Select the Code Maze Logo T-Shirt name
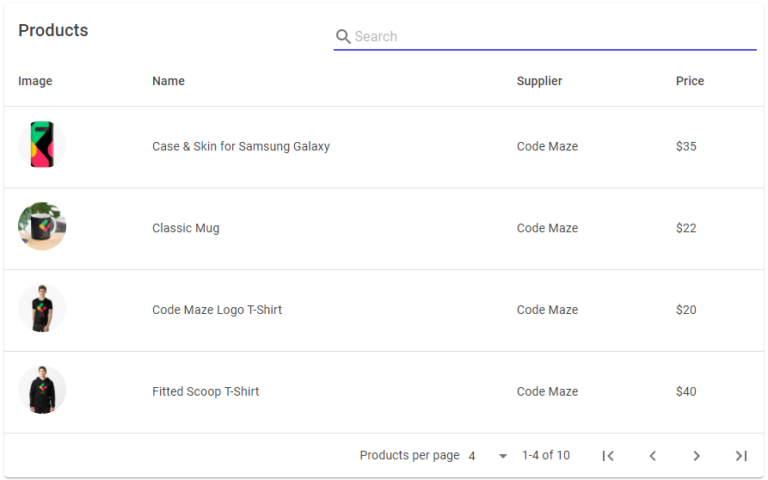Image resolution: width=768 pixels, height=480 pixels. coord(217,310)
